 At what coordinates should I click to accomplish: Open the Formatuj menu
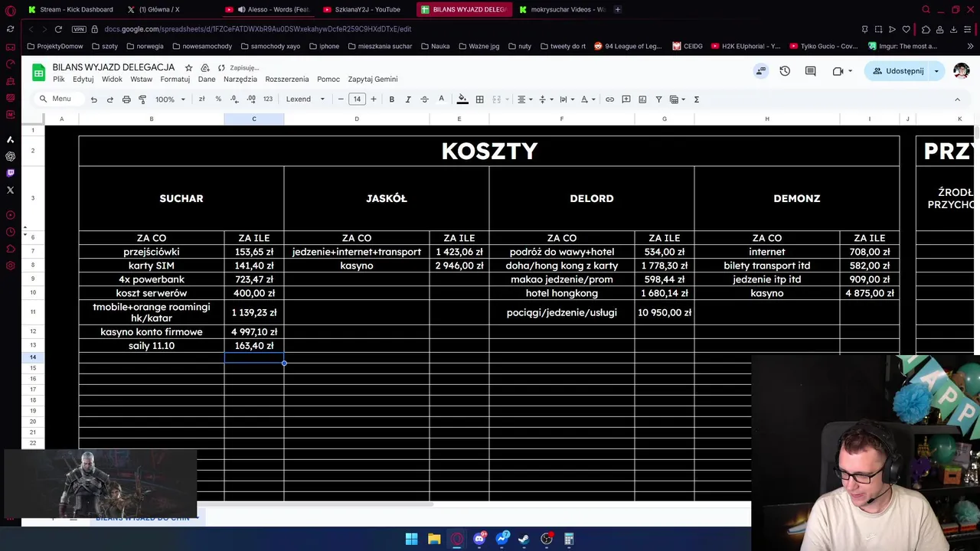[x=175, y=79]
